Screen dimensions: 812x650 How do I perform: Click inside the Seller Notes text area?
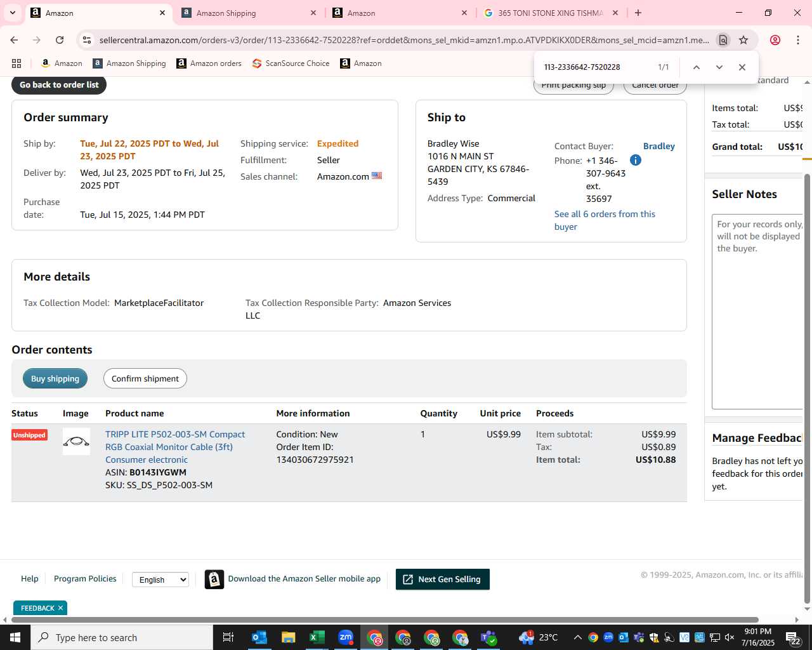[757, 311]
